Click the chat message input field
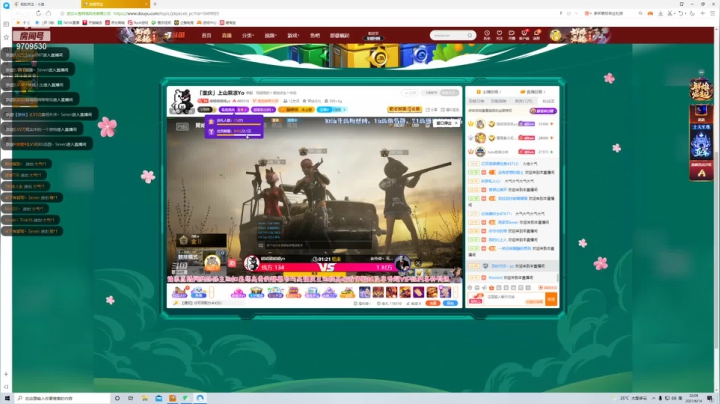This screenshot has width=720, height=404. pos(514,299)
